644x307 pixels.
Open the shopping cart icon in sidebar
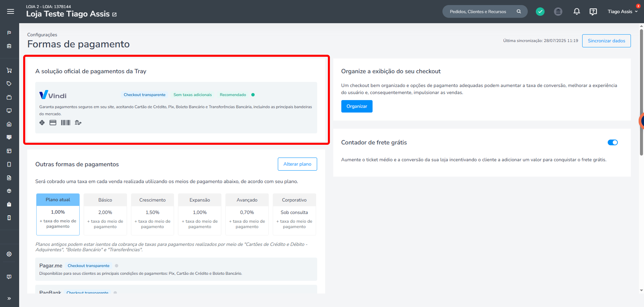coord(9,71)
